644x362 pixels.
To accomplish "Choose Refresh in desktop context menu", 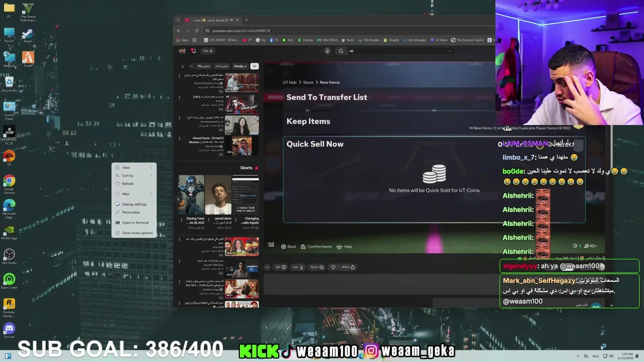I will pyautogui.click(x=134, y=184).
